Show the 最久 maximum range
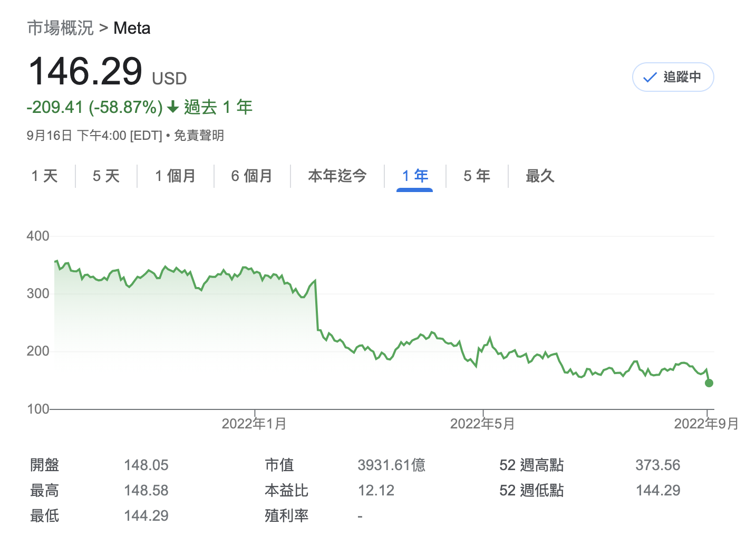The height and width of the screenshot is (535, 756). coord(540,176)
